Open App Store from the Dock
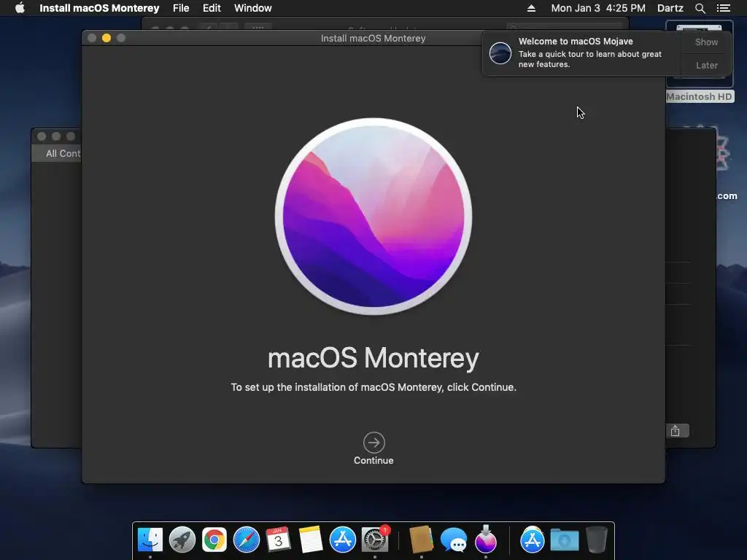The image size is (747, 560). tap(343, 540)
